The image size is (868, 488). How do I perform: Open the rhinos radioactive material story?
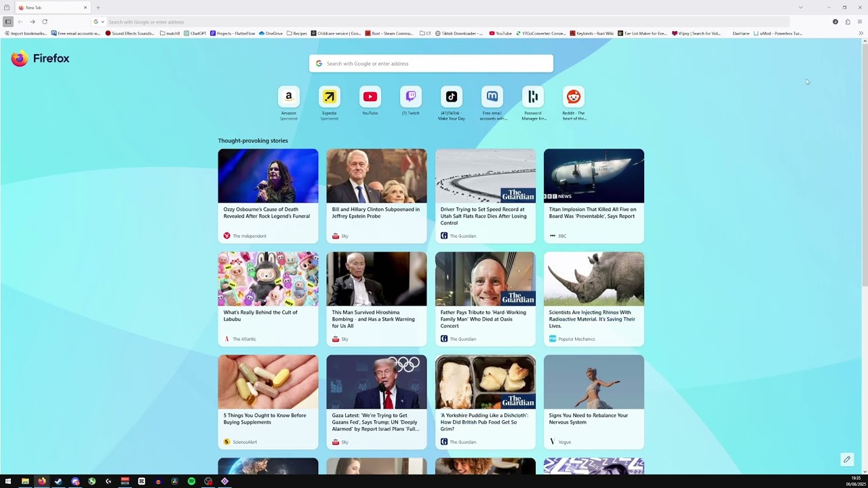coord(594,299)
